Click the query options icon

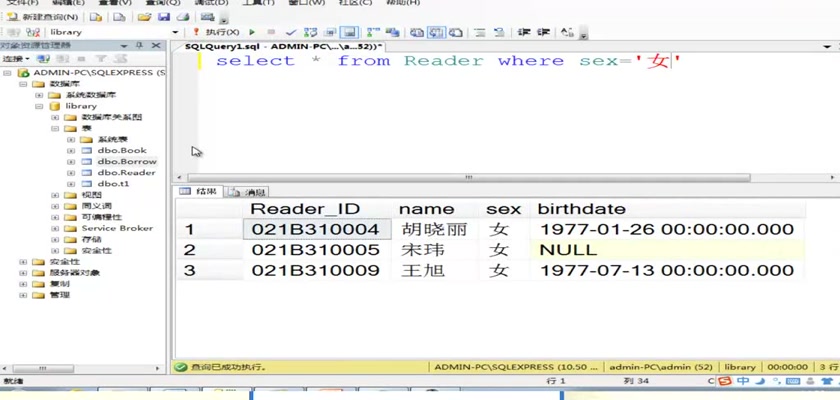coord(331,32)
